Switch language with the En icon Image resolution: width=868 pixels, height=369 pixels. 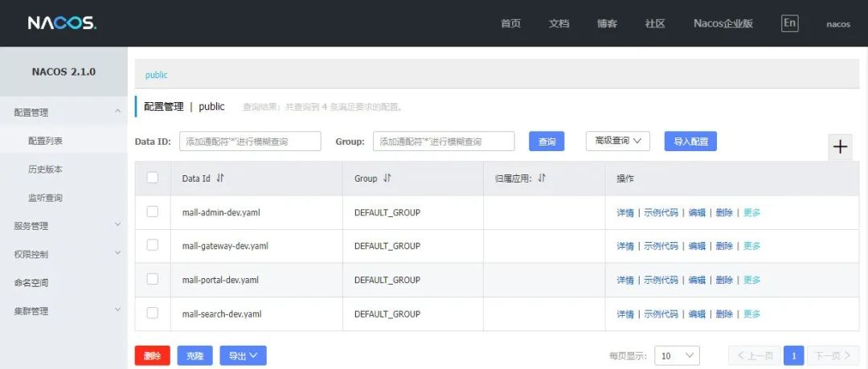coord(790,23)
